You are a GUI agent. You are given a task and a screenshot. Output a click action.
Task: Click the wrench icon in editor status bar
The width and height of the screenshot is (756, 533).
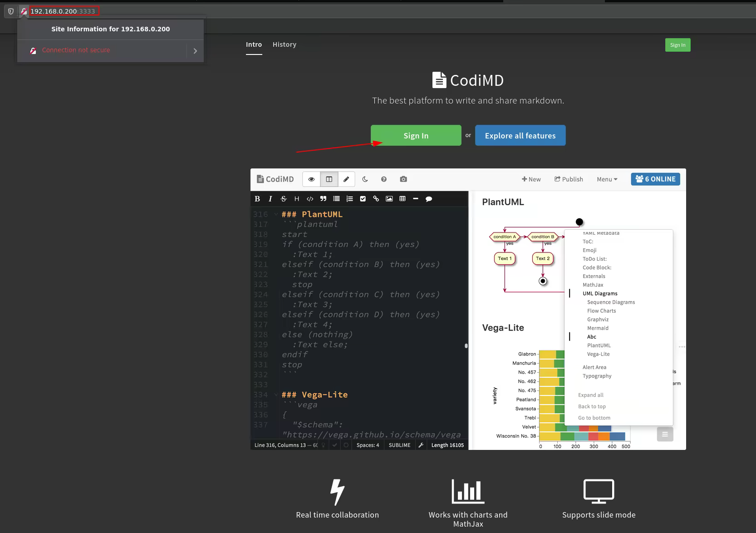421,445
